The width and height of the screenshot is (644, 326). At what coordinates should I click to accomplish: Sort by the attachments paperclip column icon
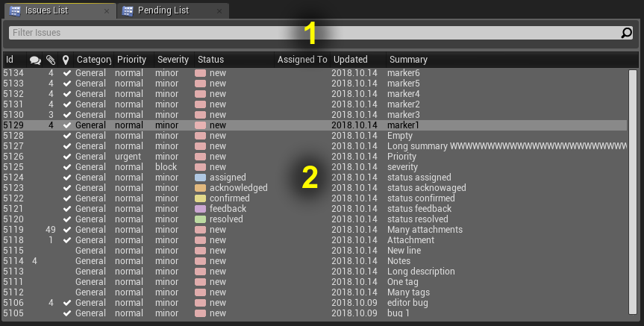click(x=51, y=60)
